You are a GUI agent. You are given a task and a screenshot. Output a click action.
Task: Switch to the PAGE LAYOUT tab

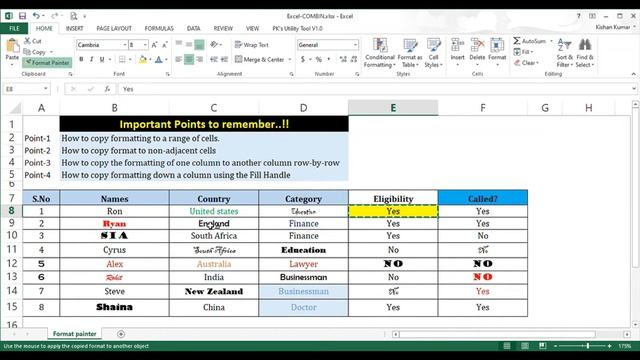(114, 28)
